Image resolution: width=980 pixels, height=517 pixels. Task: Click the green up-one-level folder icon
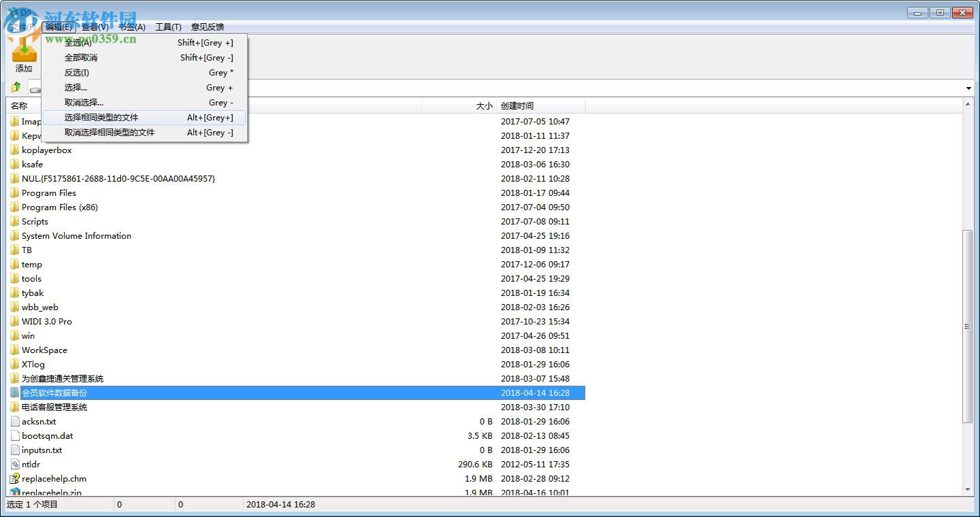(16, 88)
